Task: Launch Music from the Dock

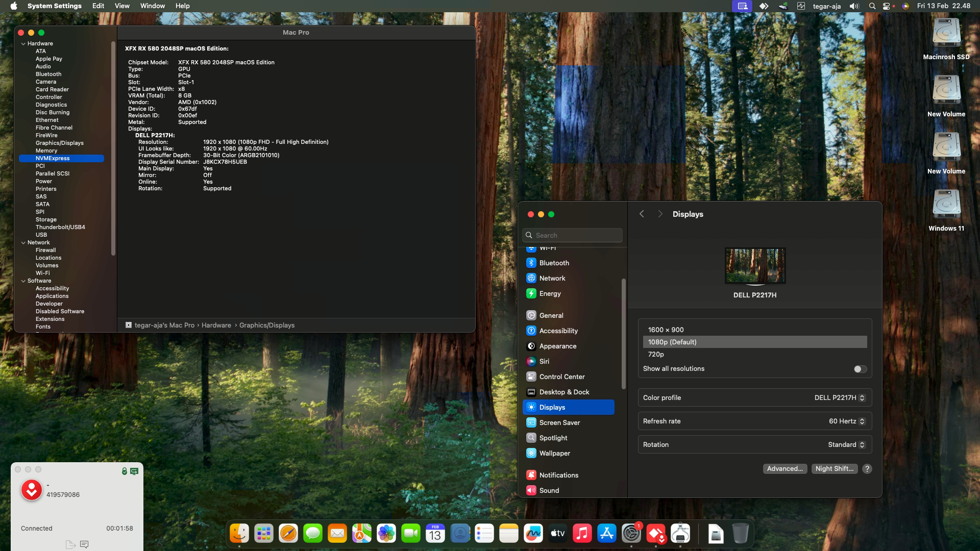Action: pyautogui.click(x=582, y=534)
